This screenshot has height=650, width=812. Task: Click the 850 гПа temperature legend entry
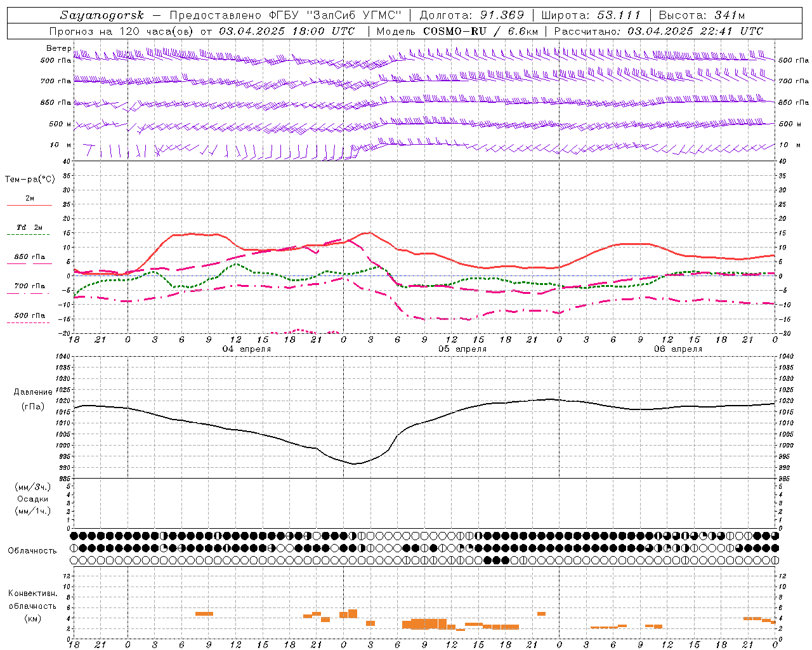[30, 257]
